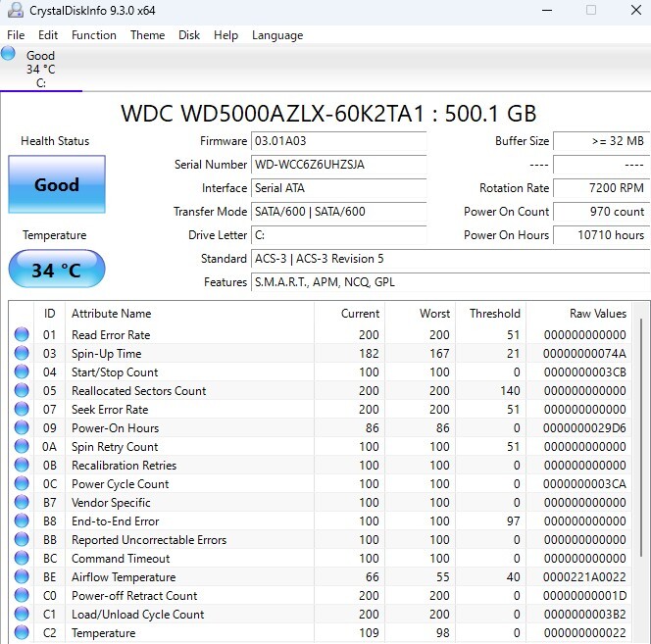Open the Disk menu
This screenshot has width=651, height=644.
point(189,35)
